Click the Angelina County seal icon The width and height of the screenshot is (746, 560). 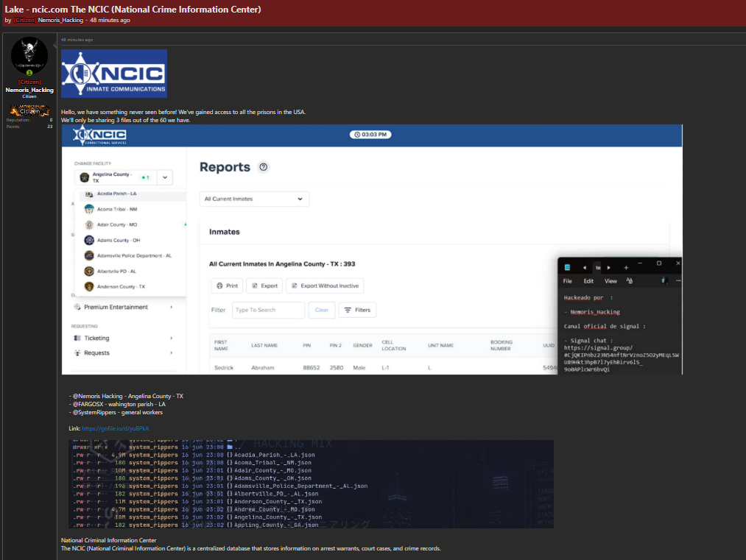pos(85,177)
